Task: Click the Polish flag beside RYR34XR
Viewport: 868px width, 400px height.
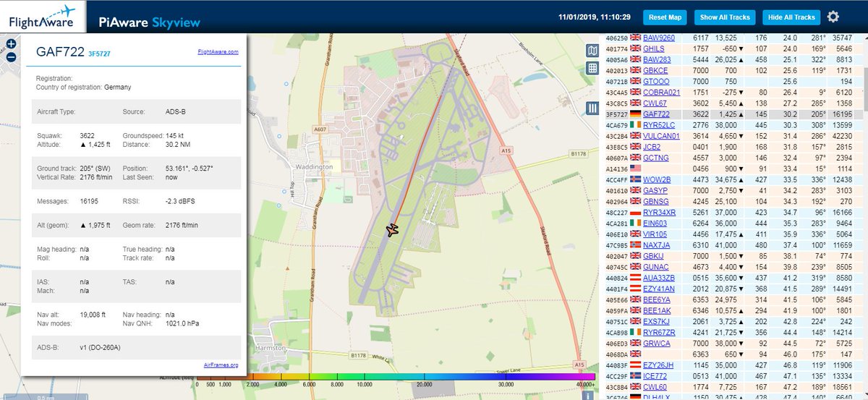Action: click(x=636, y=213)
